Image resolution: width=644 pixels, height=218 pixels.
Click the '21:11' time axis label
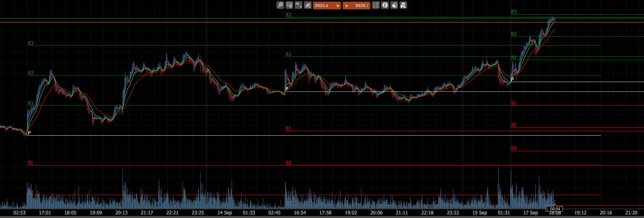click(402, 213)
